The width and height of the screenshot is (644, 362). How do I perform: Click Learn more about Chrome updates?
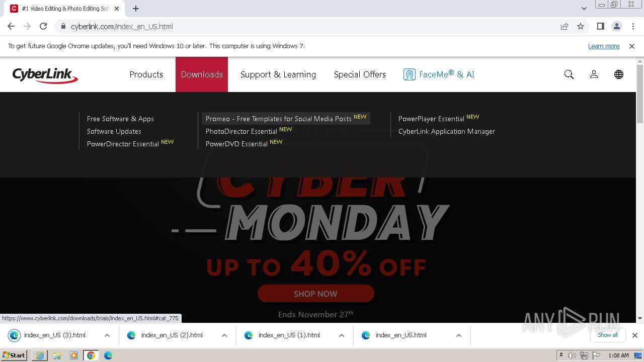[x=604, y=46]
